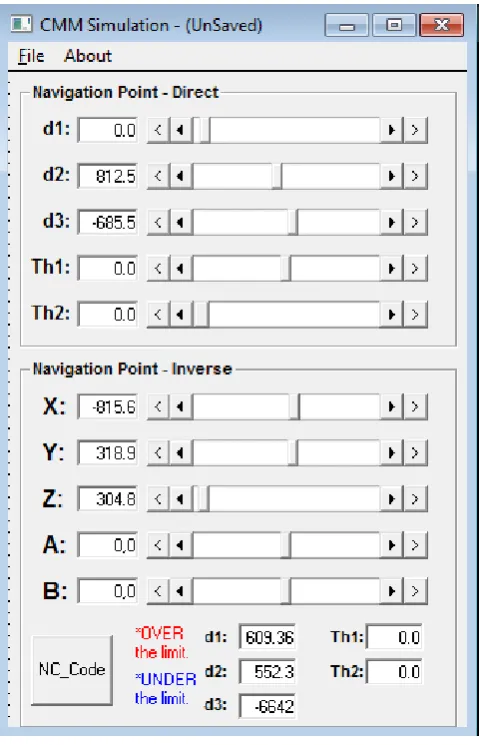Click d1 row filled right arrow
This screenshot has width=479, height=745.
click(x=392, y=130)
